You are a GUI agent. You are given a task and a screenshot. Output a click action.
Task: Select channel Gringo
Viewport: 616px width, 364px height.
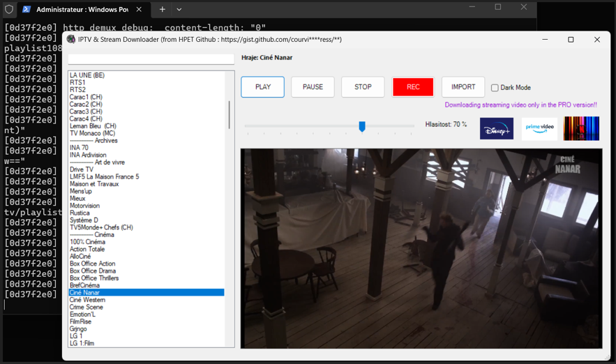[147, 329]
